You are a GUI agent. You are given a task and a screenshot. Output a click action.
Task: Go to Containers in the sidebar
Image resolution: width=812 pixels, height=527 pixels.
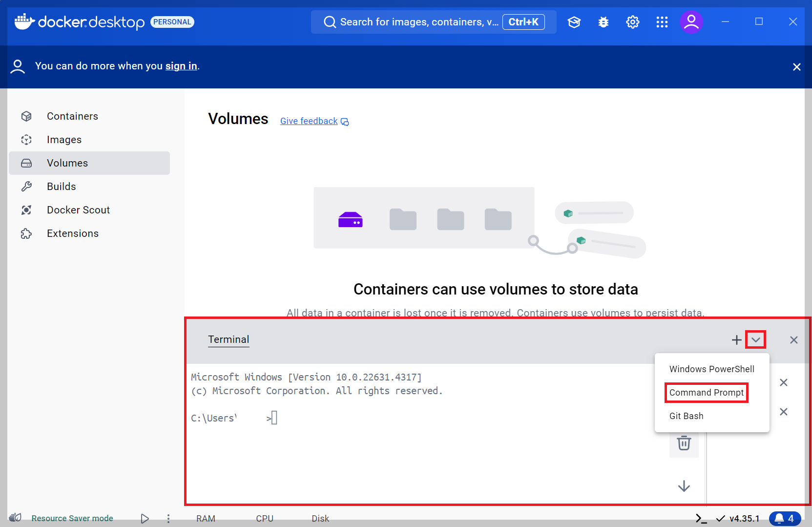pyautogui.click(x=89, y=116)
